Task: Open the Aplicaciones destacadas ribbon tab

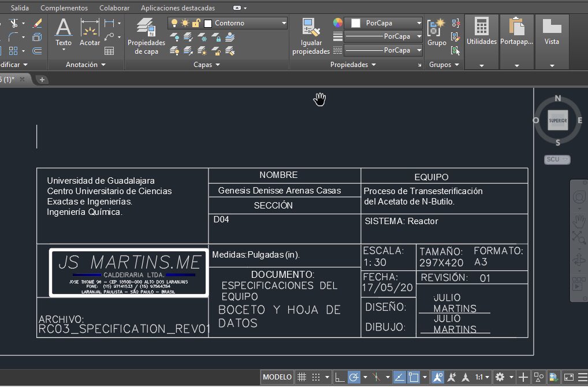Action: 178,8
